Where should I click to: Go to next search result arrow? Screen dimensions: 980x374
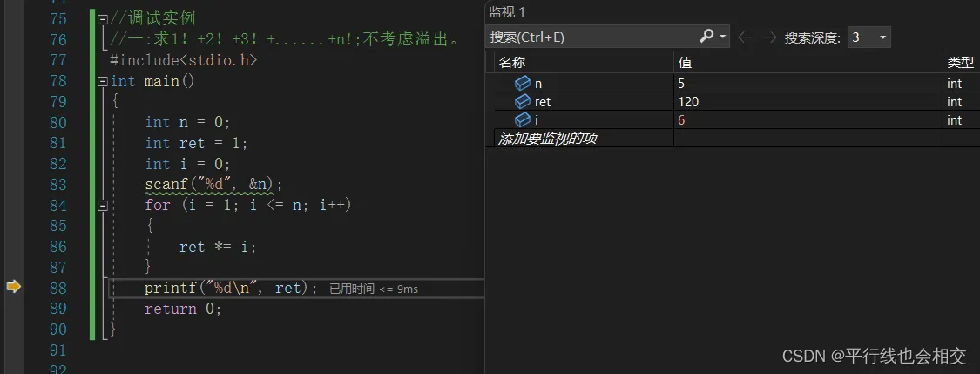768,37
